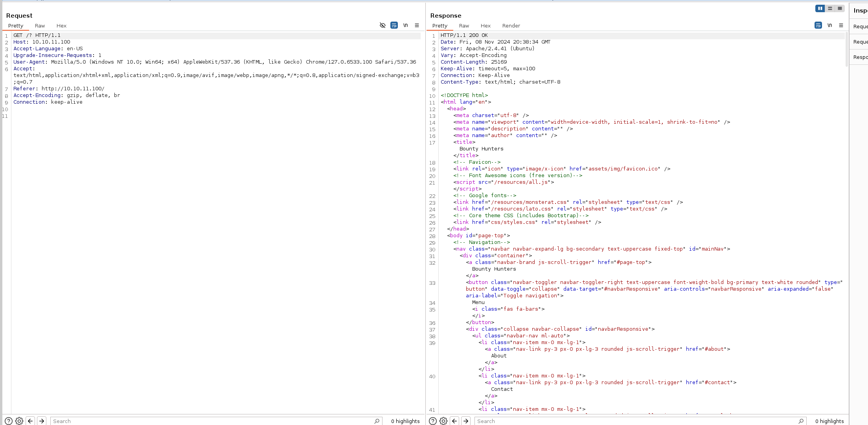Open search settings gear below Response pane

(x=443, y=421)
